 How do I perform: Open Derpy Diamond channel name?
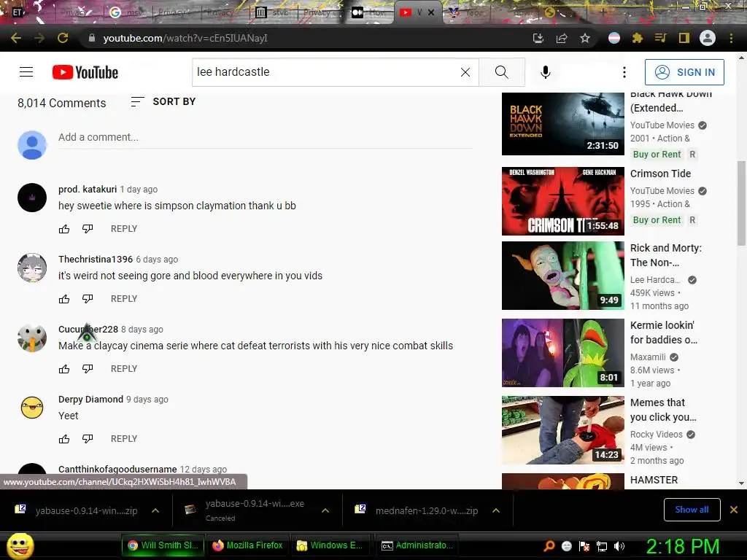click(x=90, y=399)
